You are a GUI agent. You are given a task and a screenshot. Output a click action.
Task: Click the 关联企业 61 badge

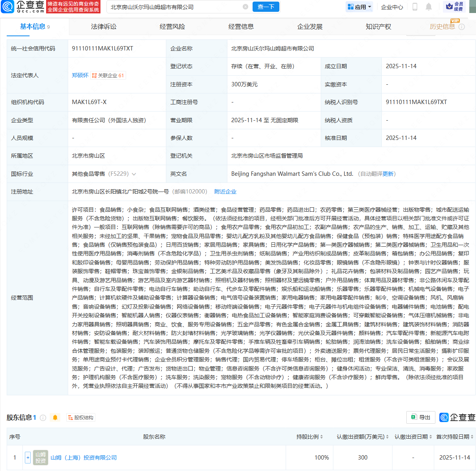tap(108, 75)
